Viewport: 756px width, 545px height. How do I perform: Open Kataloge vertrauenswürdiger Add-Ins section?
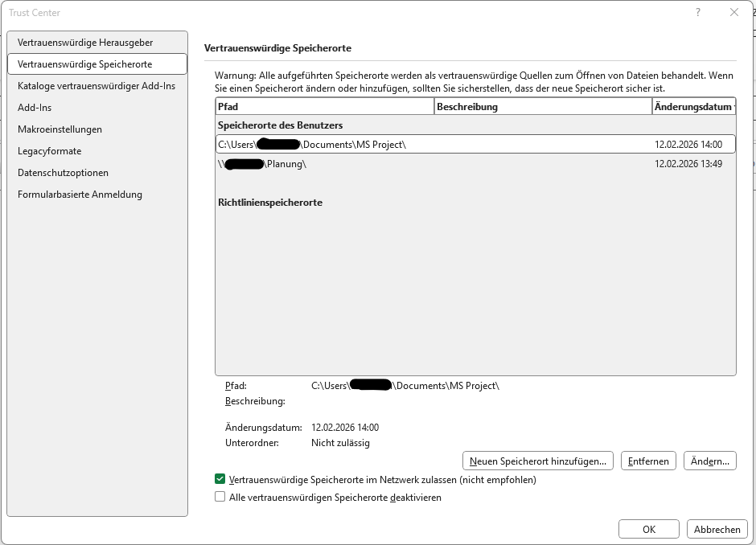coord(97,86)
